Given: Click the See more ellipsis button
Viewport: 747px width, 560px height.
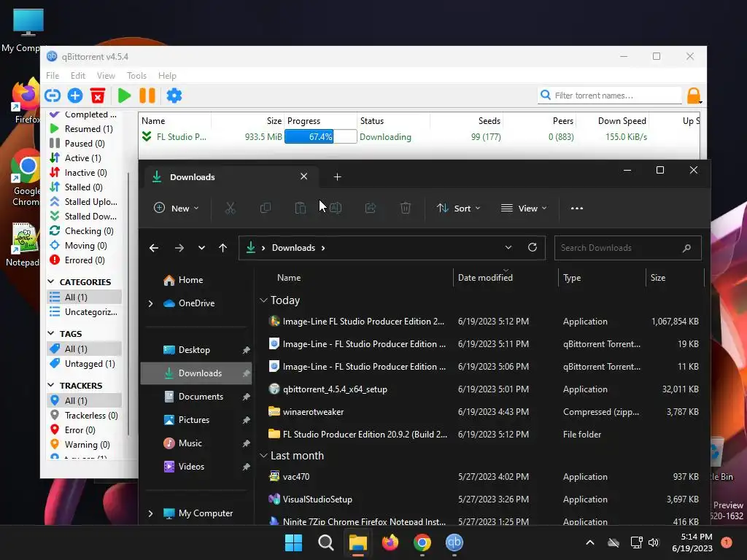Looking at the screenshot, I should (577, 208).
